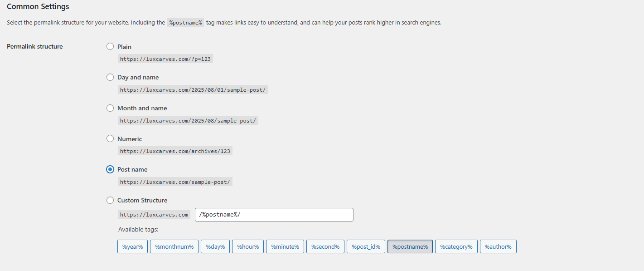The width and height of the screenshot is (644, 271).
Task: Add the %post_id% tag
Action: [x=366, y=246]
